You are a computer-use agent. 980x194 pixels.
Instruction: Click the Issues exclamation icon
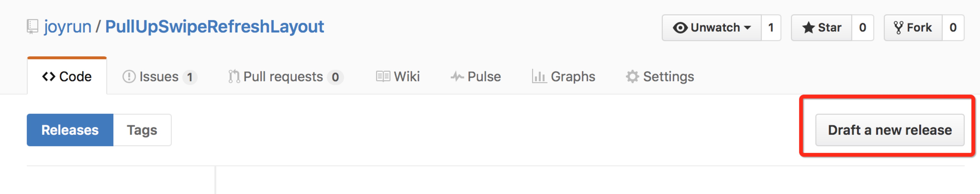click(129, 76)
